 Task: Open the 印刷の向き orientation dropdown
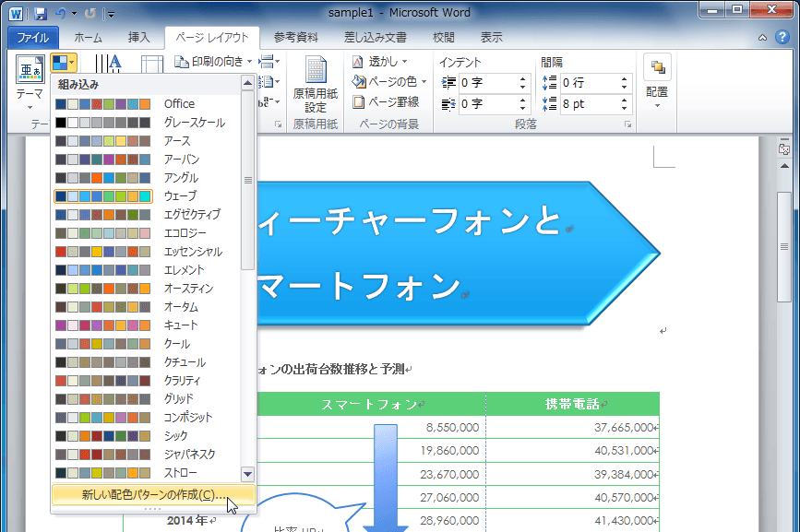pyautogui.click(x=213, y=62)
